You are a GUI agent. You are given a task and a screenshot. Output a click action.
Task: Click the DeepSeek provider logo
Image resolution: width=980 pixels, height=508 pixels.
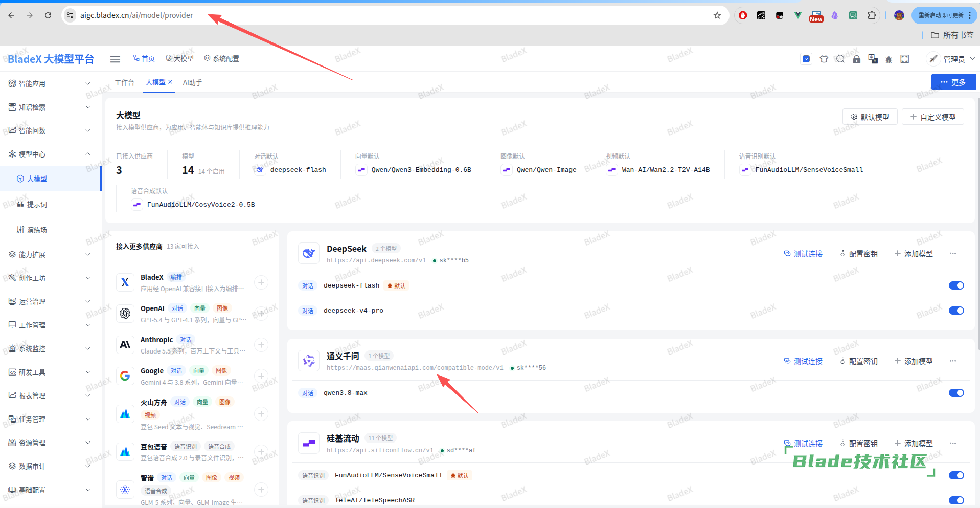pos(309,253)
